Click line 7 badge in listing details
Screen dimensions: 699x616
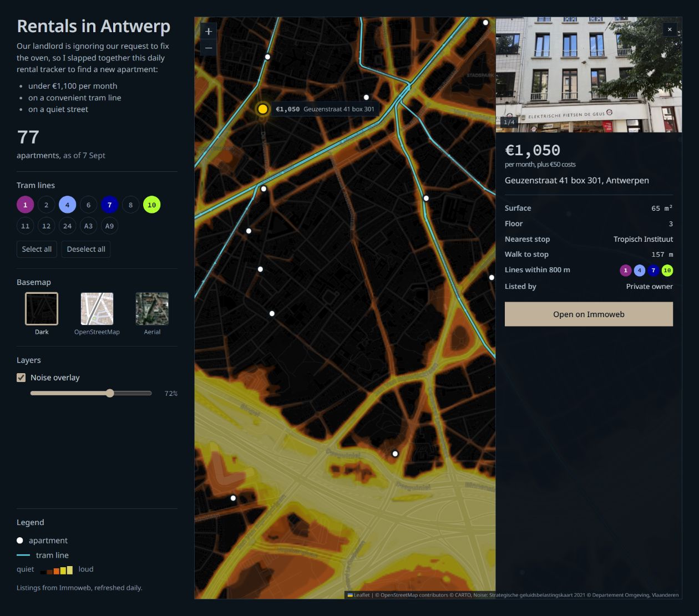click(654, 271)
